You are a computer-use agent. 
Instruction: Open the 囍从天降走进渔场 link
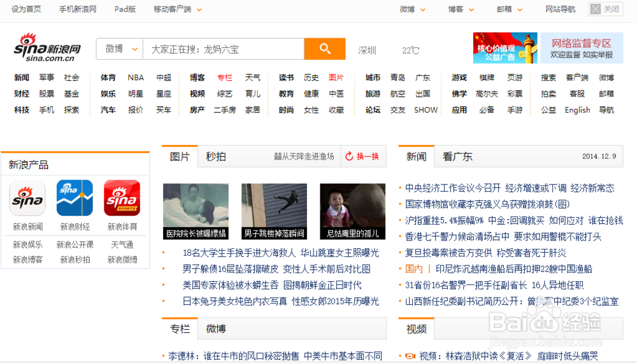pos(304,157)
